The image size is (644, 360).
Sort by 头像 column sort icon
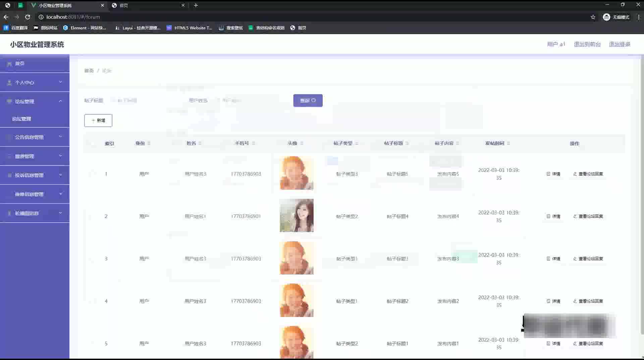tap(302, 143)
